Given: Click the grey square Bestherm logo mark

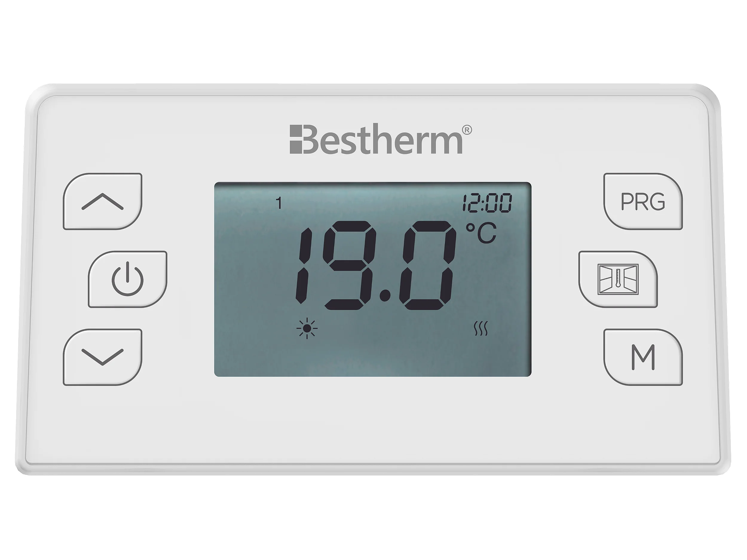Looking at the screenshot, I should click(296, 139).
